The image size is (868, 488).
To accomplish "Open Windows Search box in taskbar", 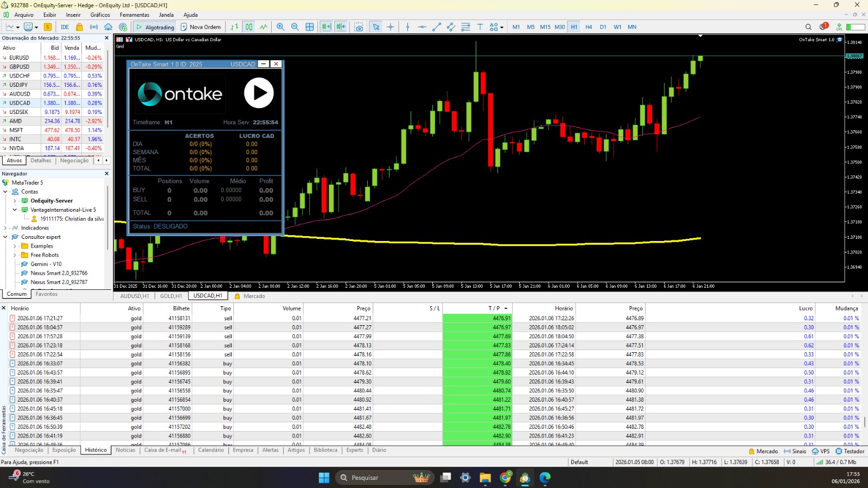I will coord(384,478).
